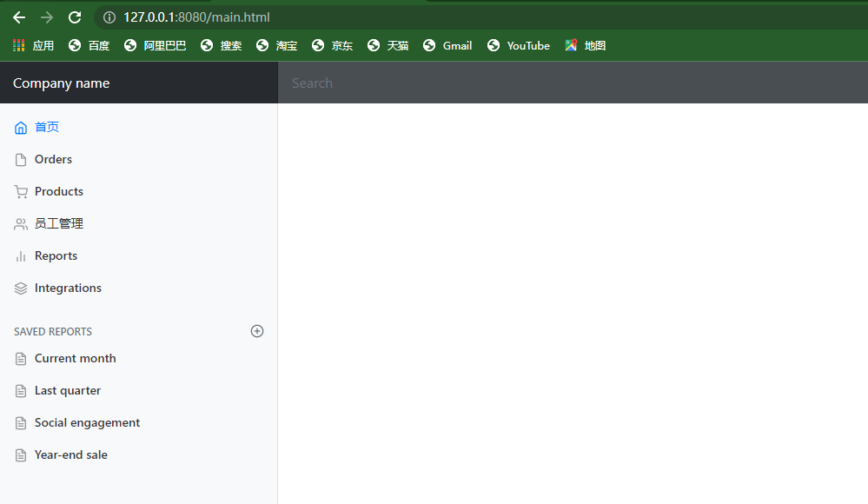Click the document icon beside Year-end sale
The height and width of the screenshot is (504, 868).
click(x=21, y=455)
